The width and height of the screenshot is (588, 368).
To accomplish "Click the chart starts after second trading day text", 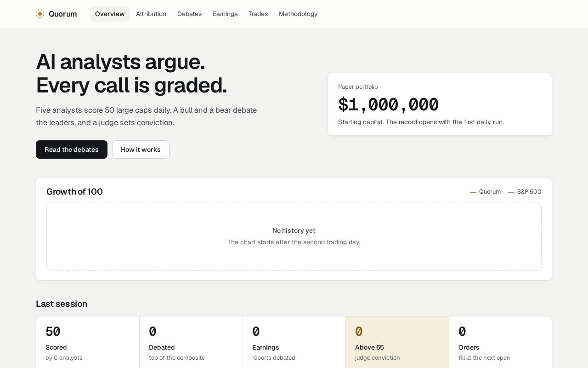I will pos(294,242).
